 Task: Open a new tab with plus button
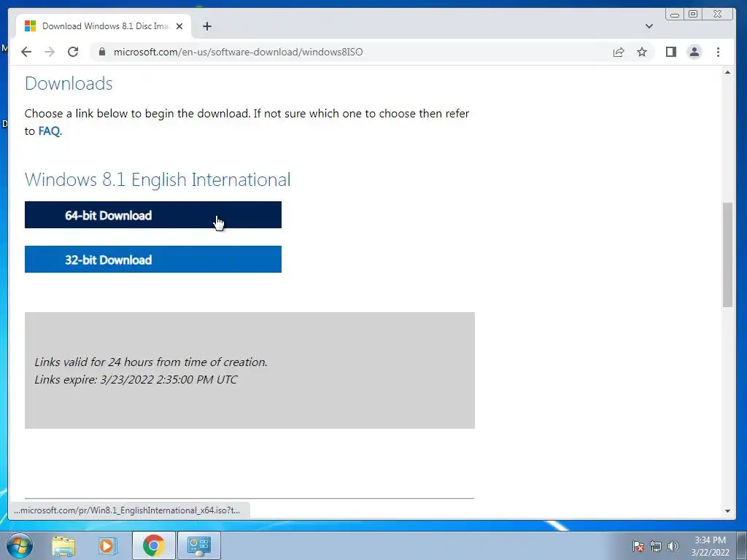click(x=206, y=26)
